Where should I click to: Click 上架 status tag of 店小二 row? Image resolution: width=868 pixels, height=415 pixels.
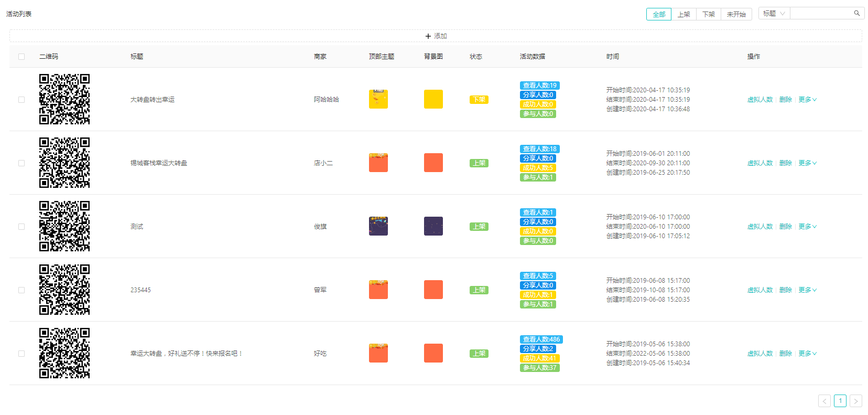coord(479,163)
